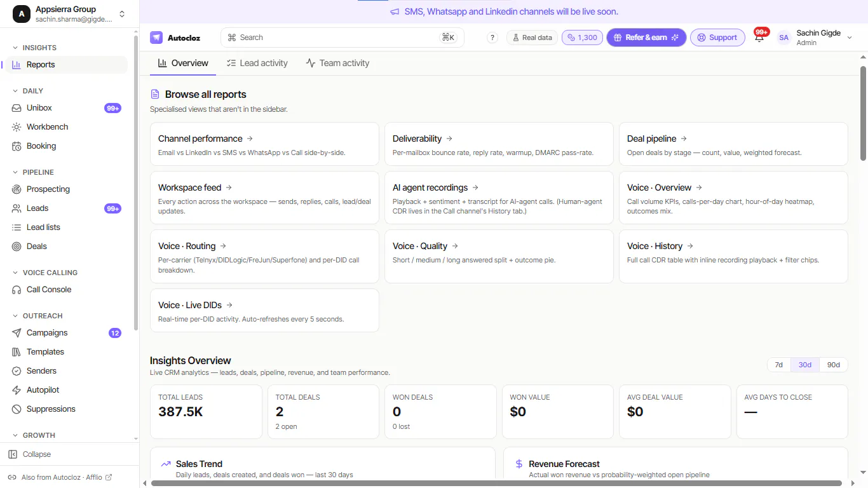Viewport: 868px width, 488px height.
Task: Switch to the Lead activity tab
Action: click(x=257, y=63)
